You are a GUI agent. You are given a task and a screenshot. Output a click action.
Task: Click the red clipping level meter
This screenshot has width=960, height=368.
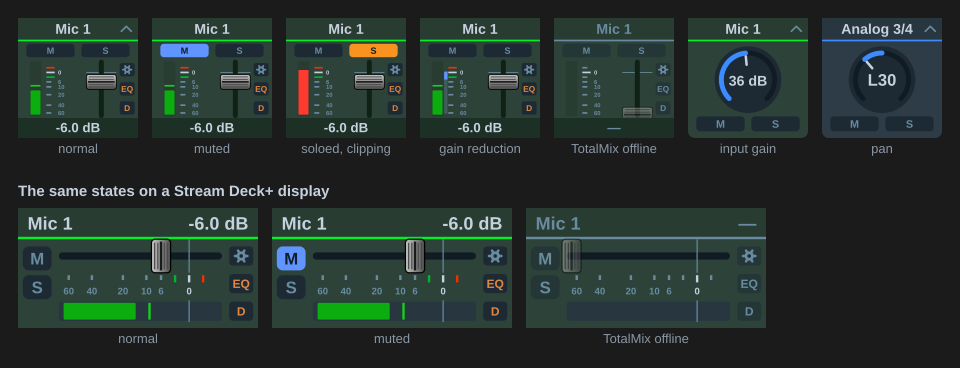(303, 92)
